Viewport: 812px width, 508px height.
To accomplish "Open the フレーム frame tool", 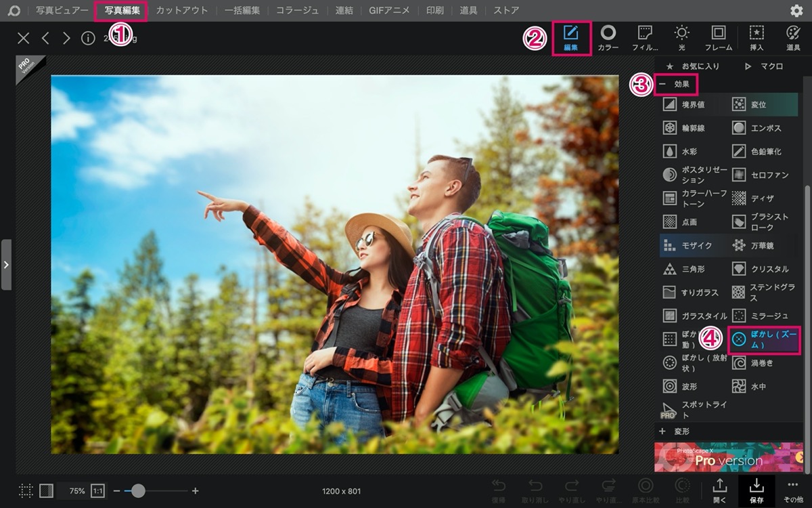I will point(718,38).
